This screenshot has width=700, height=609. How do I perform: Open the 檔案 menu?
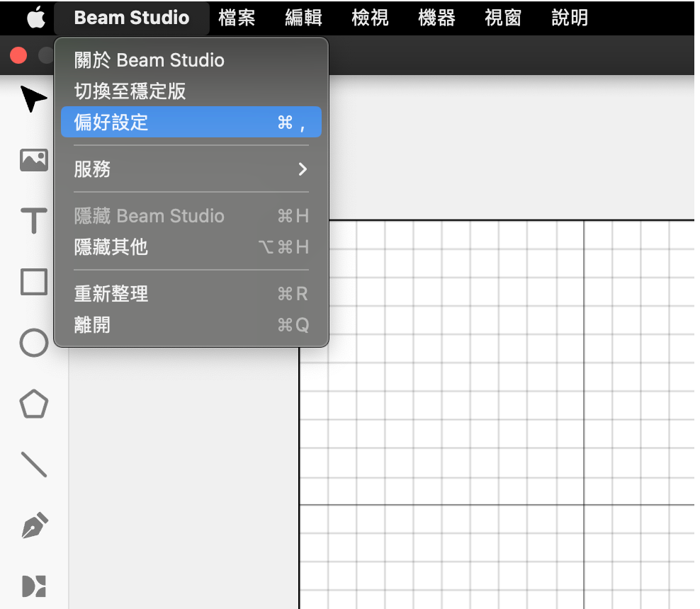[x=237, y=18]
